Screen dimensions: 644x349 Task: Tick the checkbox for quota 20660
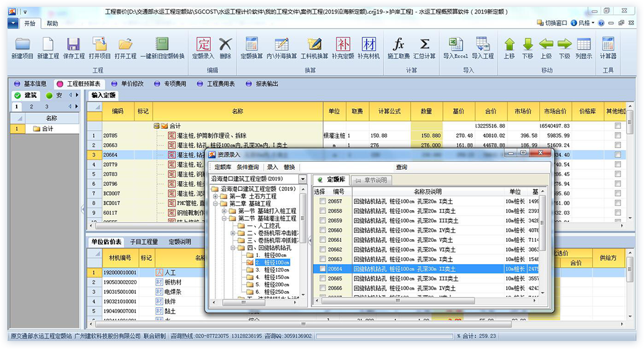[x=323, y=231]
